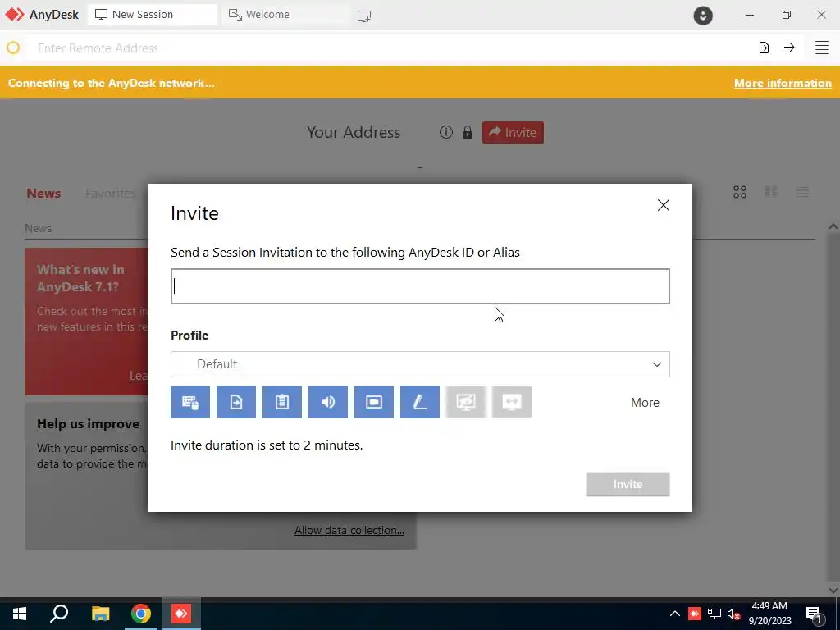Screen dimensions: 840x630
Task: Toggle whiteboard drawing permission
Action: pyautogui.click(x=420, y=402)
